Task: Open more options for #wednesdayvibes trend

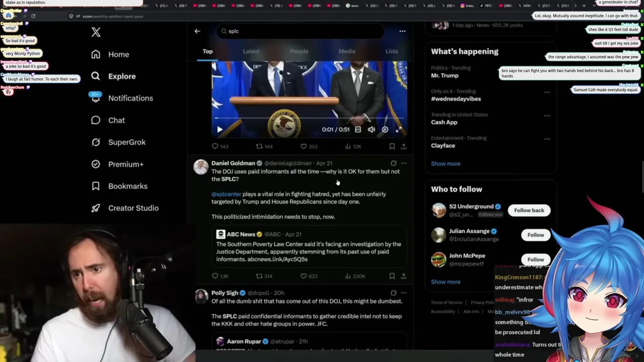Action: pyautogui.click(x=547, y=93)
